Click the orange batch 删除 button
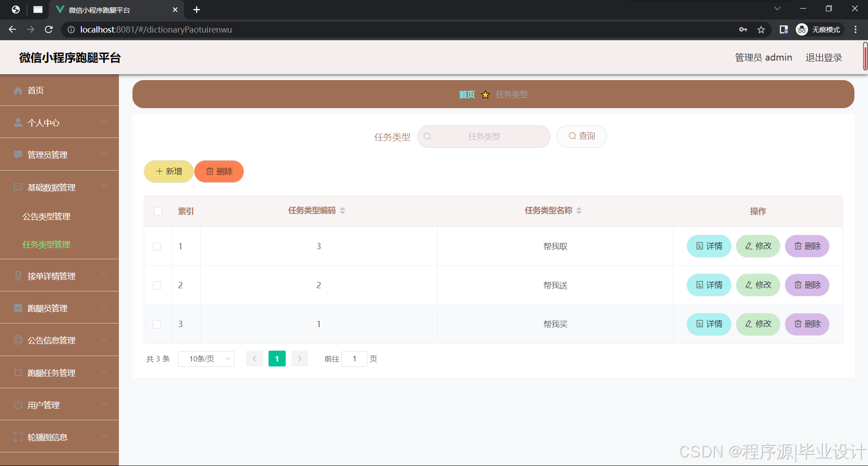 (x=219, y=171)
